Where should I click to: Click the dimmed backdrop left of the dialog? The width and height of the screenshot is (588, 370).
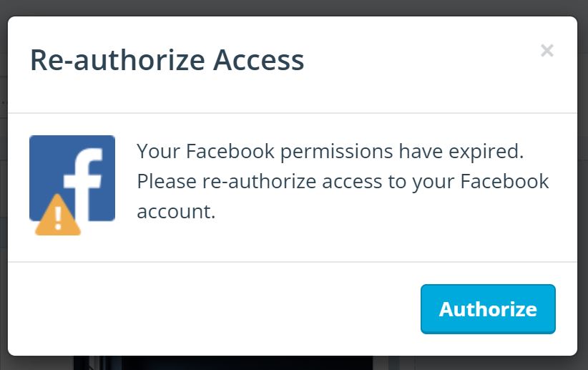click(x=4, y=185)
